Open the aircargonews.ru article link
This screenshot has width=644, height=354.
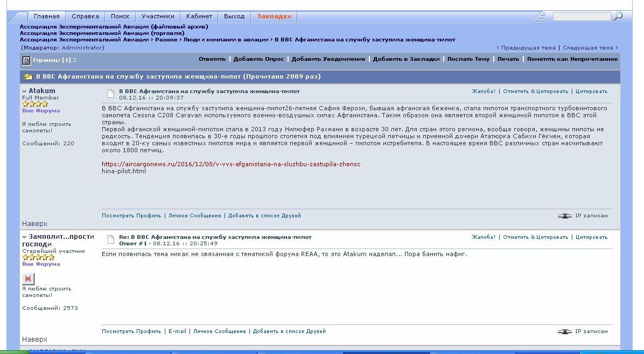[x=230, y=164]
